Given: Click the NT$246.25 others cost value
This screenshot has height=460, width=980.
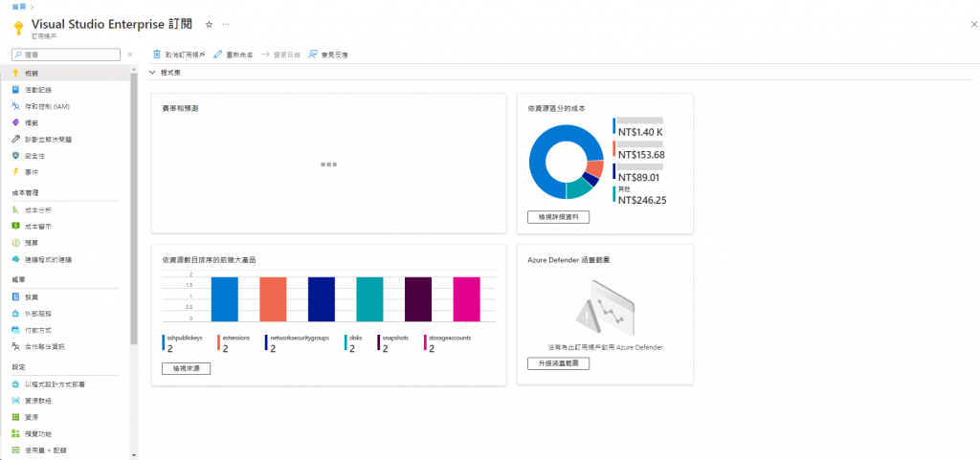Looking at the screenshot, I should pos(641,200).
